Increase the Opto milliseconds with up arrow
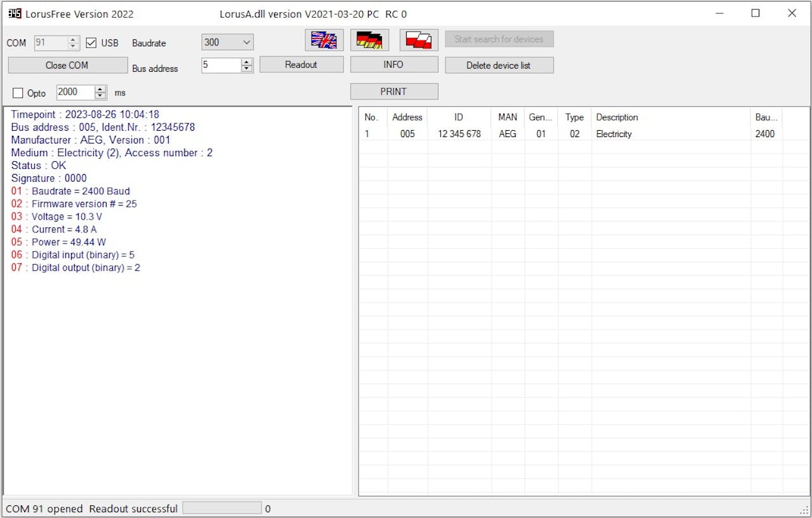Image resolution: width=812 pixels, height=518 pixels. pos(100,89)
